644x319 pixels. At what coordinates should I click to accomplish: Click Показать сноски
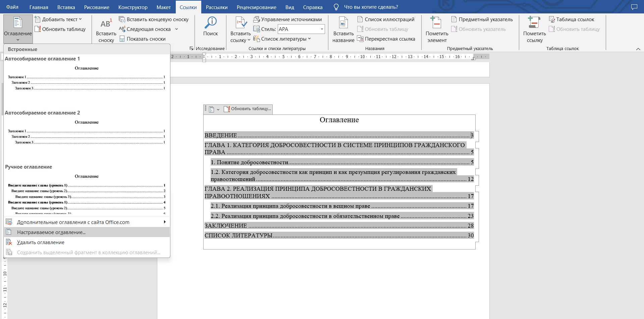click(143, 39)
